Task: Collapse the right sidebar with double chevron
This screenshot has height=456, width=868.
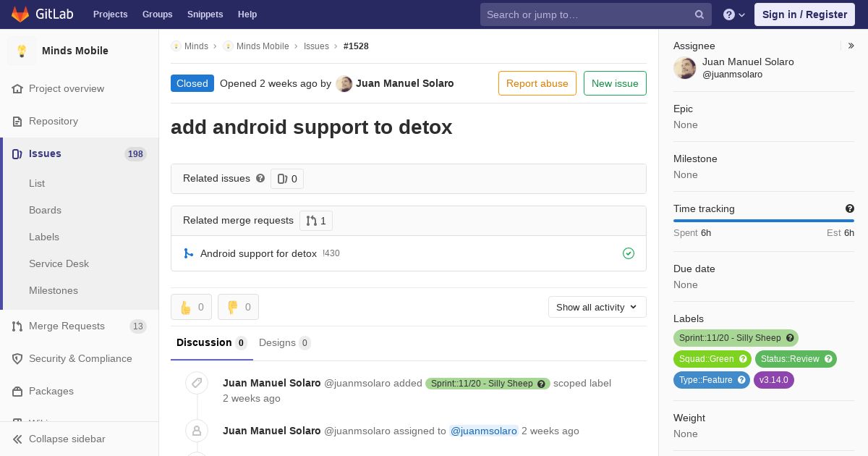Action: pos(851,46)
